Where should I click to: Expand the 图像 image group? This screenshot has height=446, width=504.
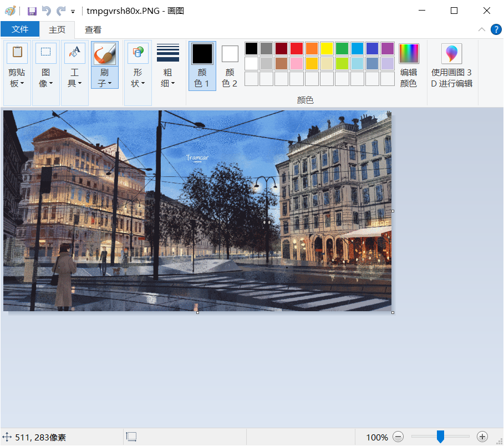point(45,73)
